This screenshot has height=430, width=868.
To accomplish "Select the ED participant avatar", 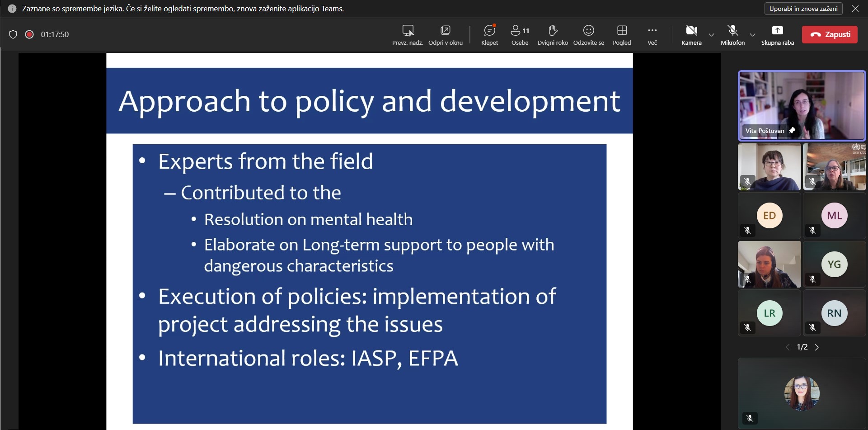I will point(769,216).
